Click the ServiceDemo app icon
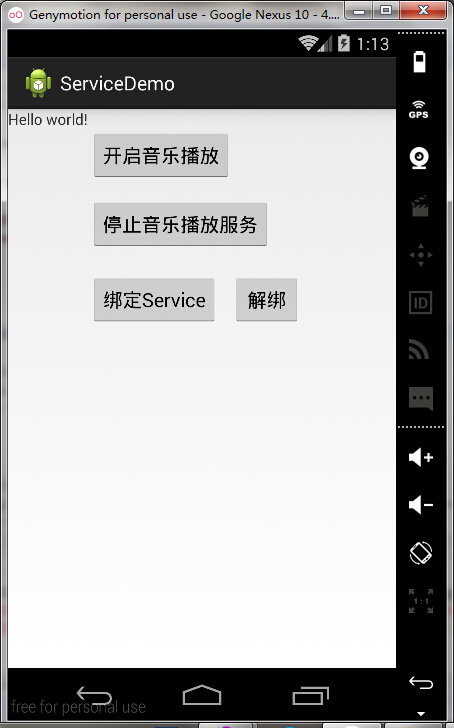The width and height of the screenshot is (454, 728). click(x=39, y=84)
